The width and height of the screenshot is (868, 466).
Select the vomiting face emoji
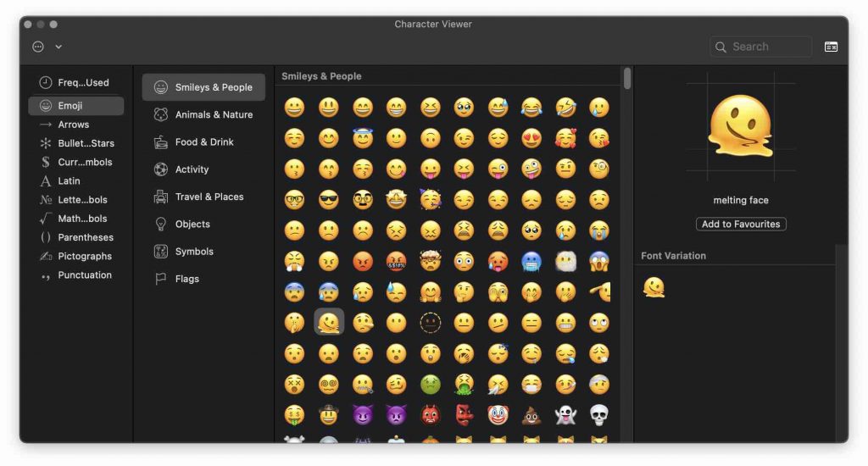[x=464, y=384]
